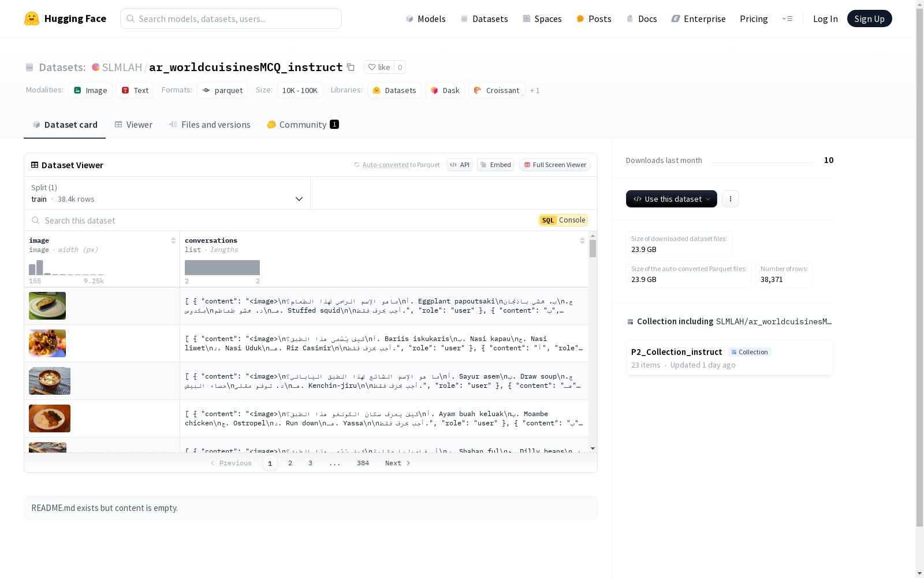Select the Dataset card tab
This screenshot has width=924, height=578.
point(65,124)
